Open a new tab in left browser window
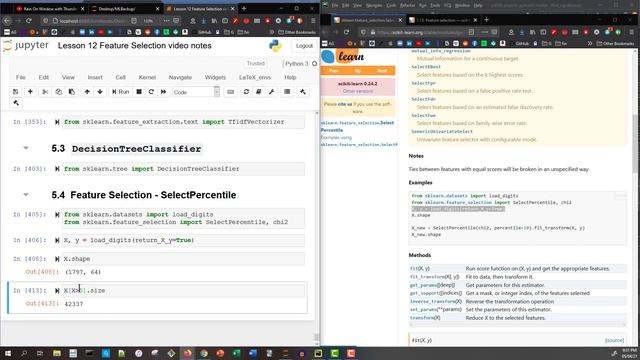Image resolution: width=640 pixels, height=360 pixels. [244, 8]
